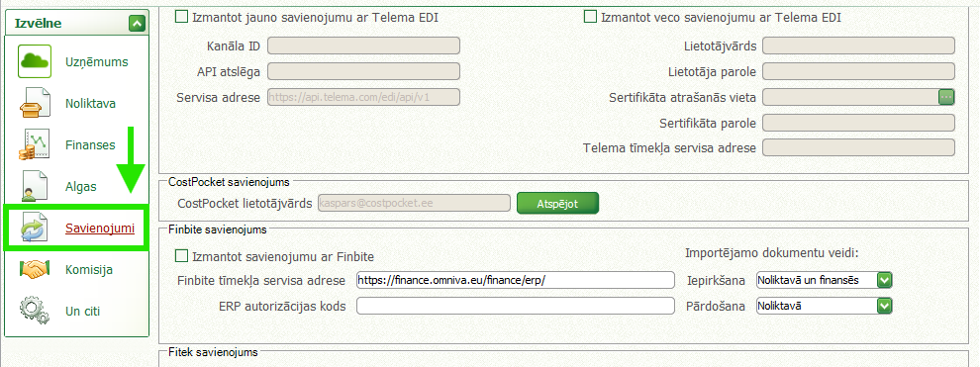Focus the Finbite tīmekļa servisa adrese field
Screen dimensions: 980x367
pyautogui.click(x=516, y=280)
